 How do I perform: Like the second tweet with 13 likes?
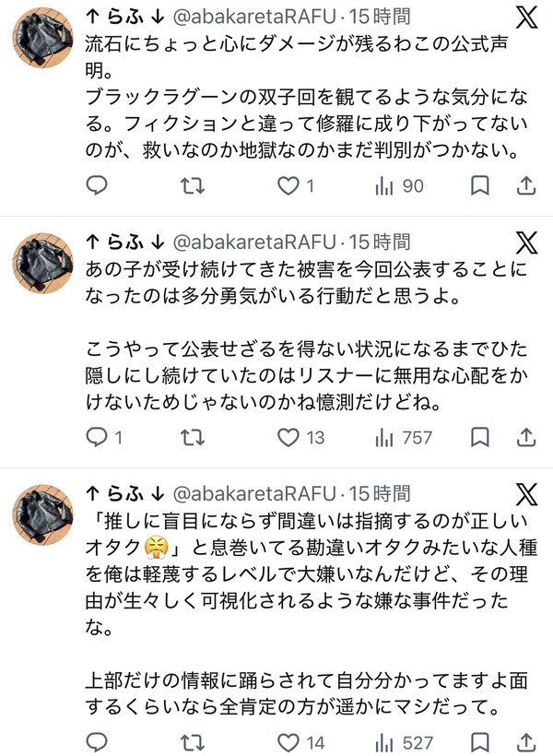pos(300,437)
